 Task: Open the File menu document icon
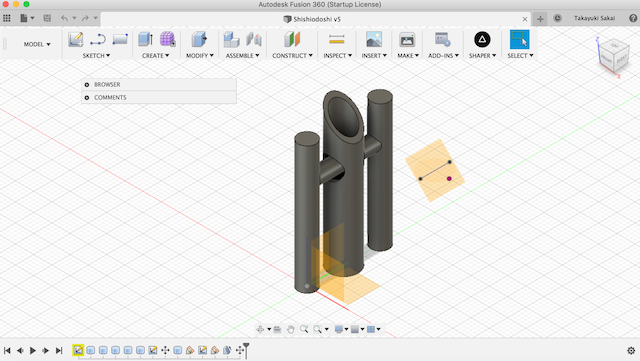(x=24, y=18)
